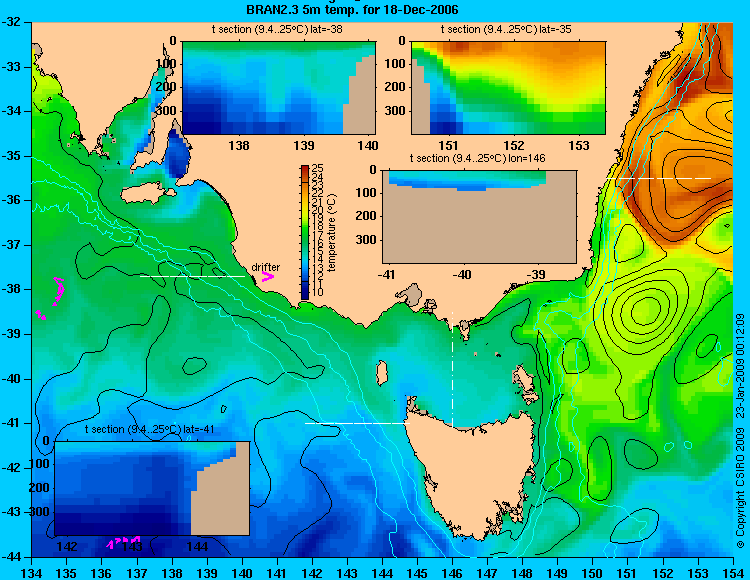Click "-44" on main latitude axis

(x=11, y=557)
